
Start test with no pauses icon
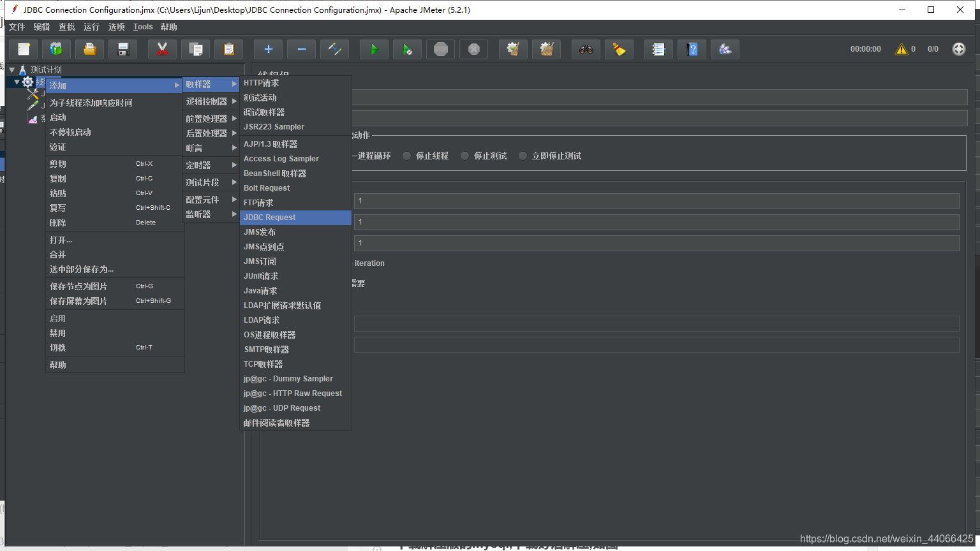[407, 49]
